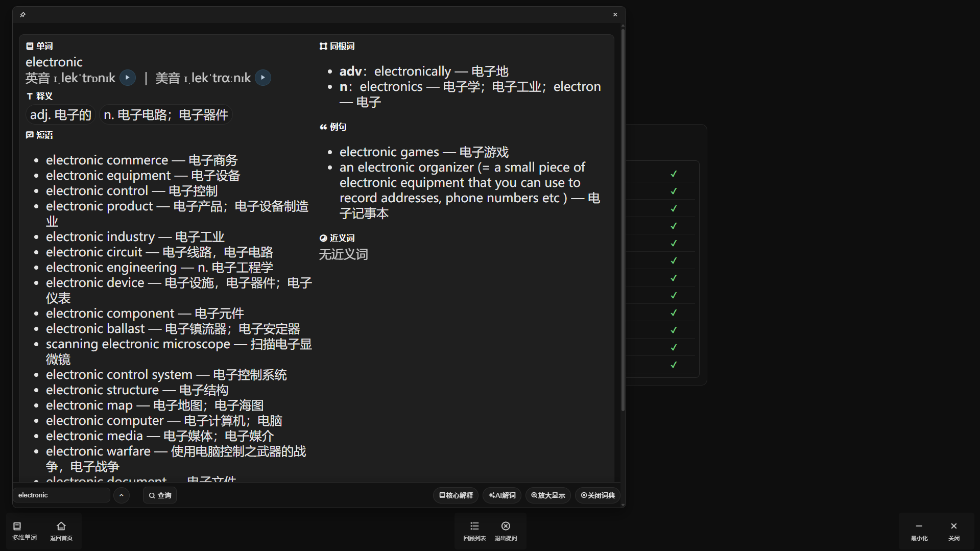The height and width of the screenshot is (551, 980).
Task: Enlarge view with 放大显示
Action: (548, 495)
